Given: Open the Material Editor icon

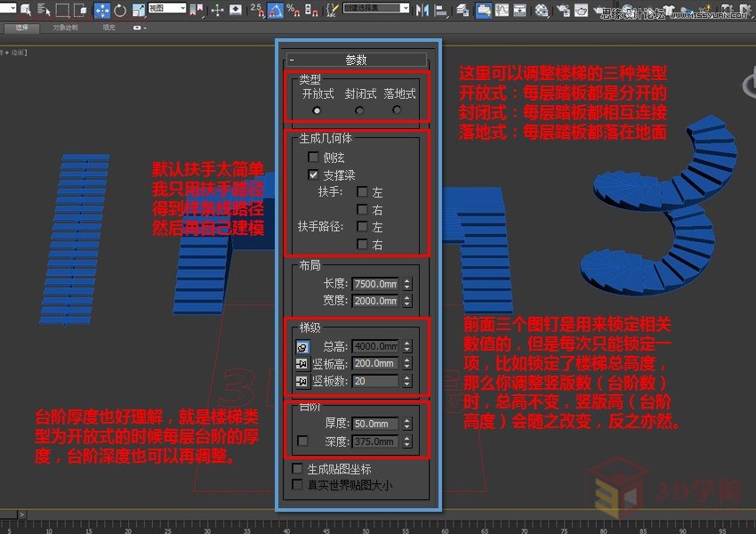Looking at the screenshot, I should [x=541, y=10].
